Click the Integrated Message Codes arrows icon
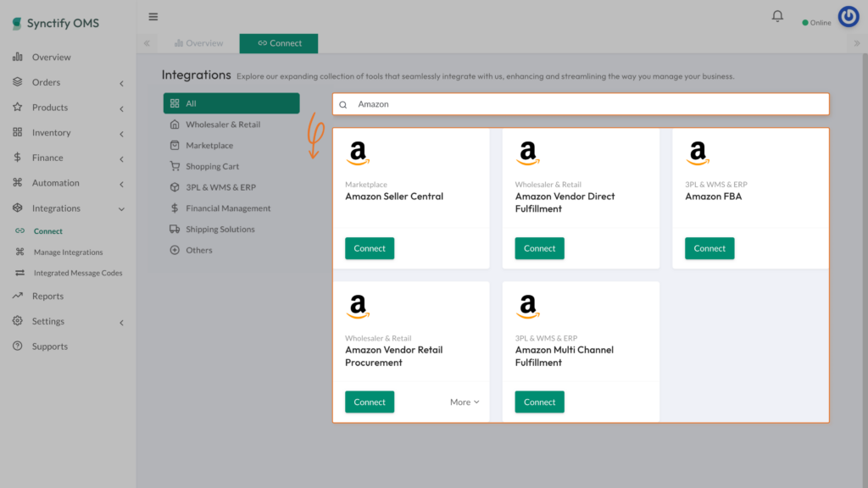The width and height of the screenshot is (868, 488). (20, 273)
